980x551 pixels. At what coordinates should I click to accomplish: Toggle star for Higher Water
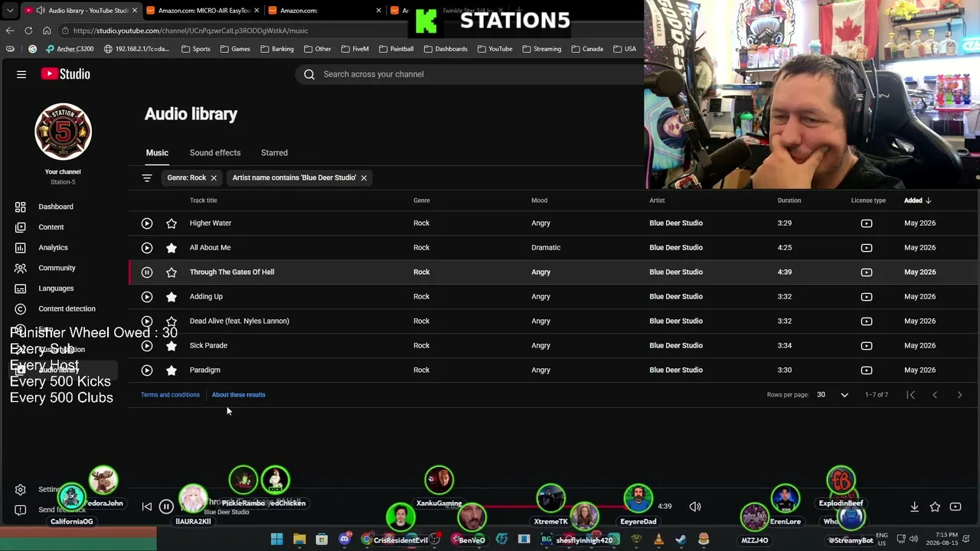(x=171, y=223)
